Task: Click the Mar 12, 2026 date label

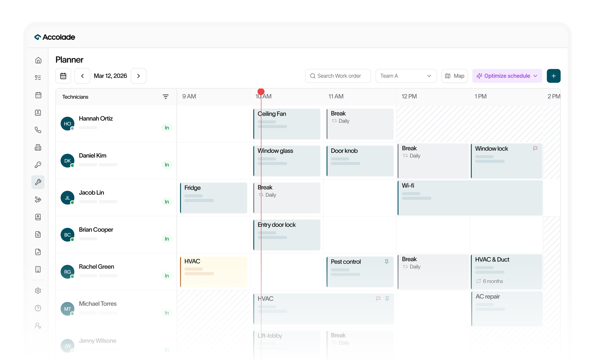Action: (110, 76)
